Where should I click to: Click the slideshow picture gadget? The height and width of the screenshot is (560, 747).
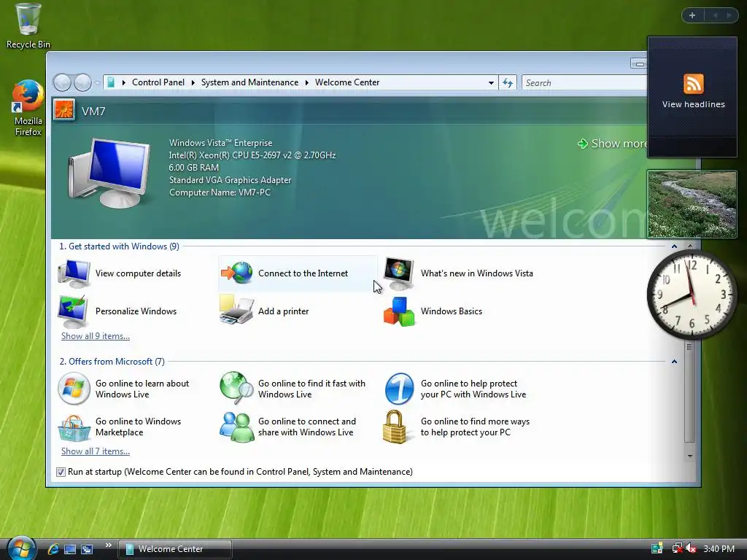(x=692, y=204)
